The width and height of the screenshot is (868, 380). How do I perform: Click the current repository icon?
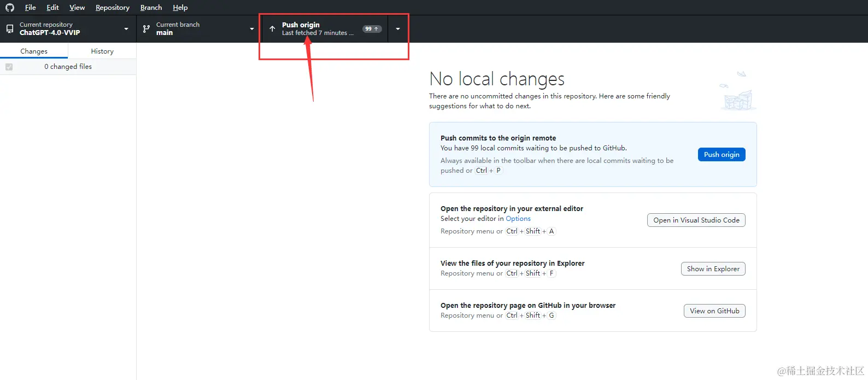(x=10, y=29)
